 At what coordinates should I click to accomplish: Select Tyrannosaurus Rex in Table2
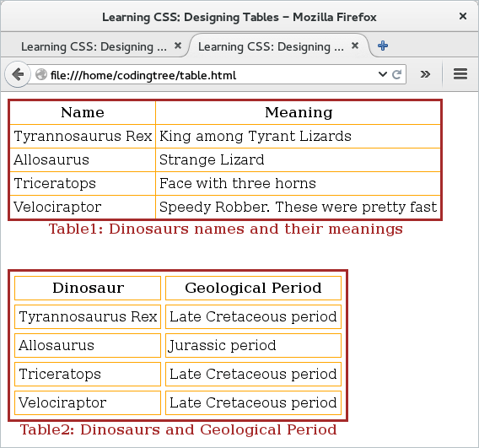(x=88, y=317)
